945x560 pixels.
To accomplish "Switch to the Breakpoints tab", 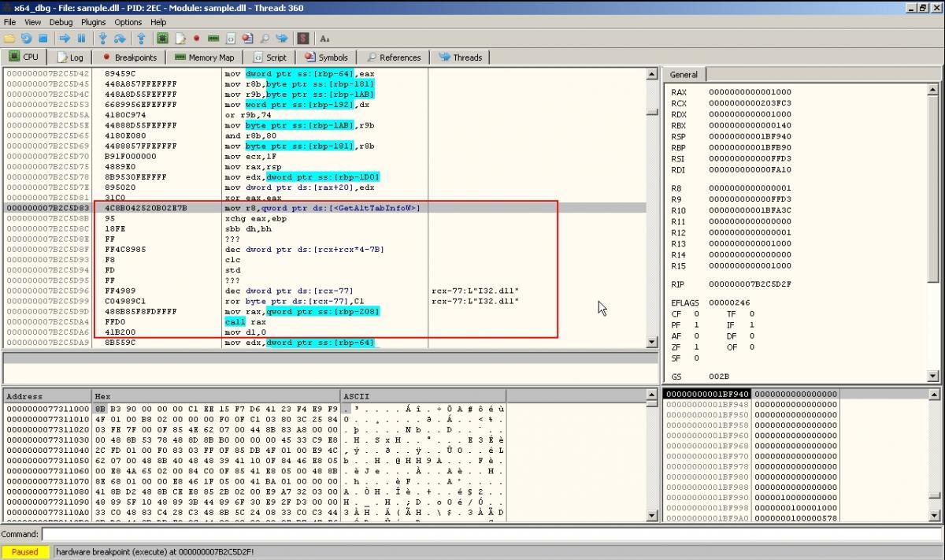I will 128,57.
